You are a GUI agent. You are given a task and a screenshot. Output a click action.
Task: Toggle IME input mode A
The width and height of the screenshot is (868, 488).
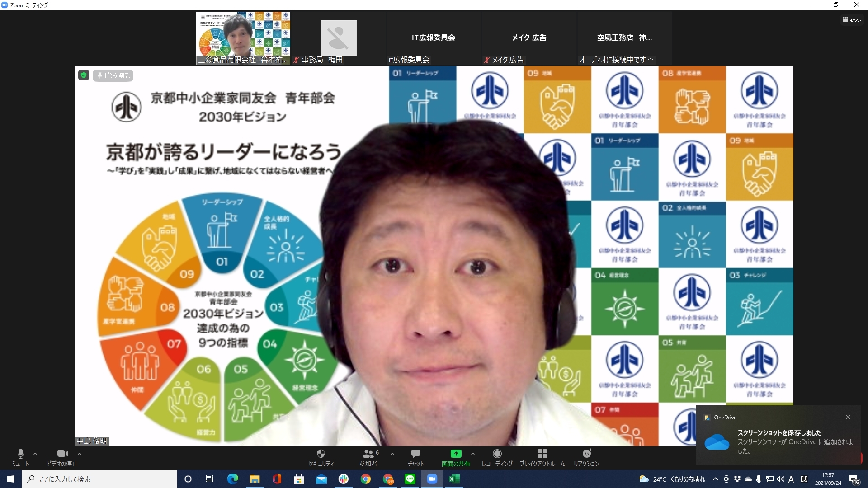pyautogui.click(x=791, y=479)
